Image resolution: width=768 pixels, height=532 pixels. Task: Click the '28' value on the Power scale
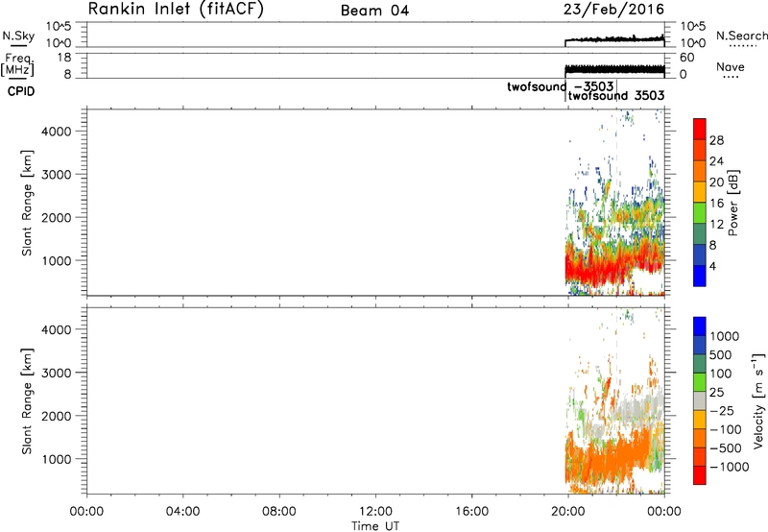click(716, 140)
